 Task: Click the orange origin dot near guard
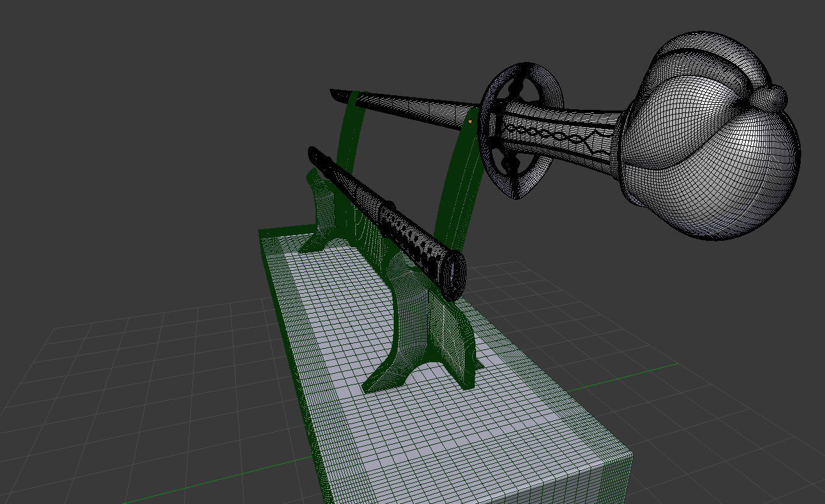pyautogui.click(x=470, y=121)
